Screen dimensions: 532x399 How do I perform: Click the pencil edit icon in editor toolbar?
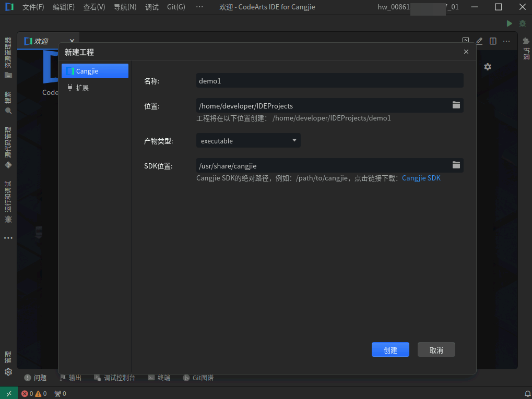tap(479, 41)
